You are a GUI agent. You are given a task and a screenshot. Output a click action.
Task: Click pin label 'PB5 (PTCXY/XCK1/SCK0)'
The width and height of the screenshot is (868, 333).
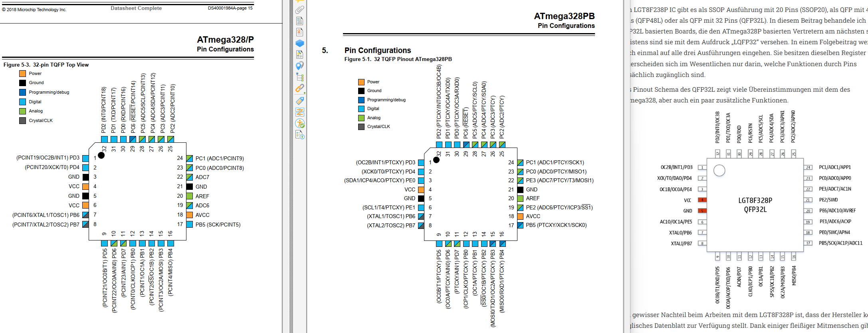click(x=556, y=225)
